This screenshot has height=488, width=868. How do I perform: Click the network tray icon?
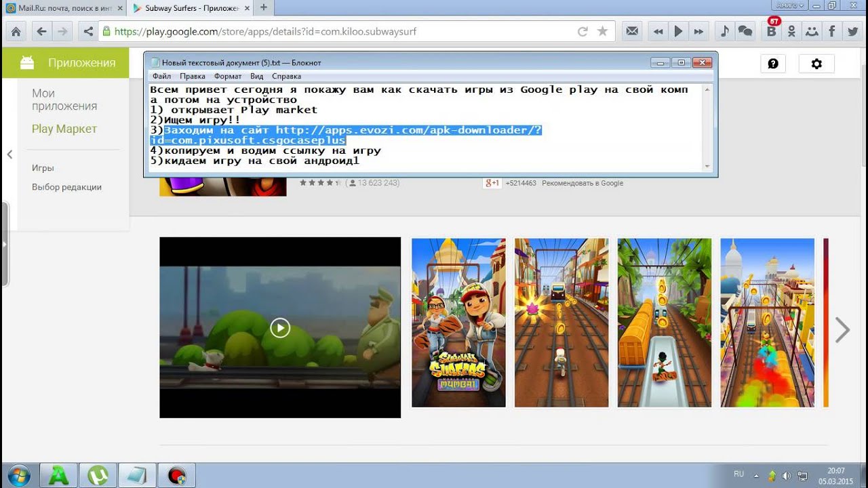(802, 476)
